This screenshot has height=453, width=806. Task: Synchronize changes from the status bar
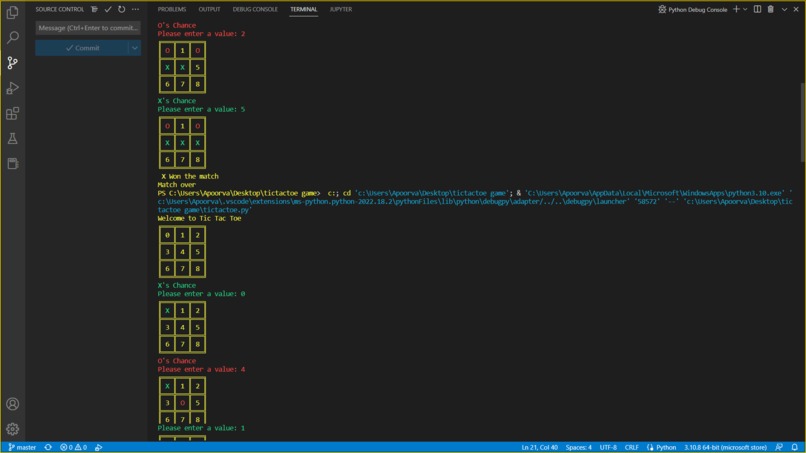tap(48, 447)
